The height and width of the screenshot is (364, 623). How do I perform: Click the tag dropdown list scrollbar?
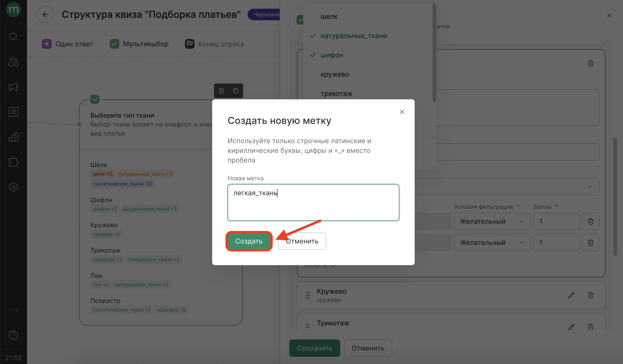click(434, 52)
